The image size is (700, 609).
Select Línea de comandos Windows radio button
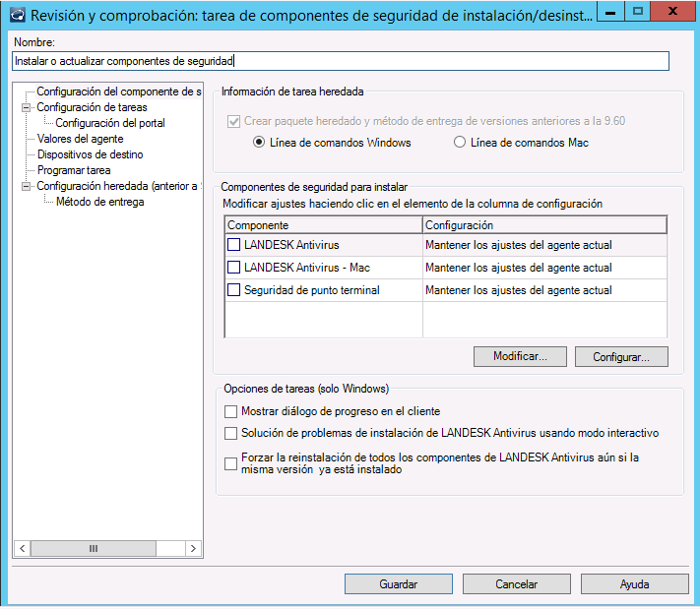coord(259,143)
